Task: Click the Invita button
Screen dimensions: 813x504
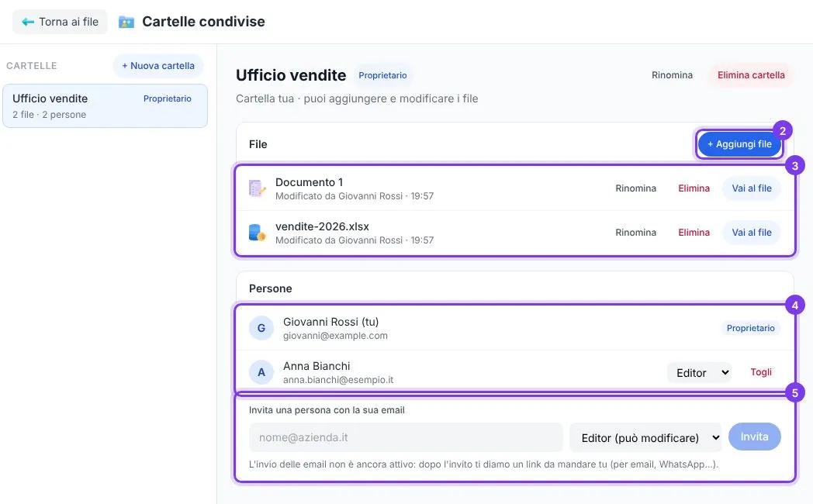Action: (x=754, y=437)
